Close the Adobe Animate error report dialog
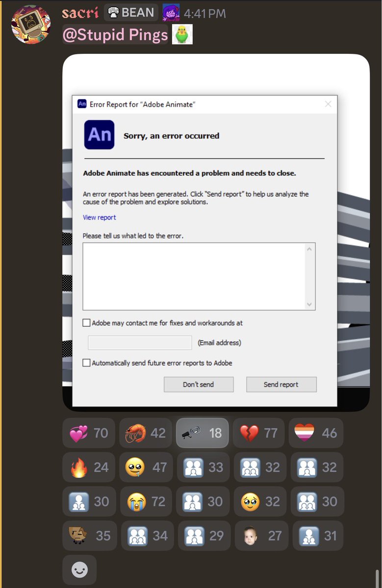 [x=328, y=104]
